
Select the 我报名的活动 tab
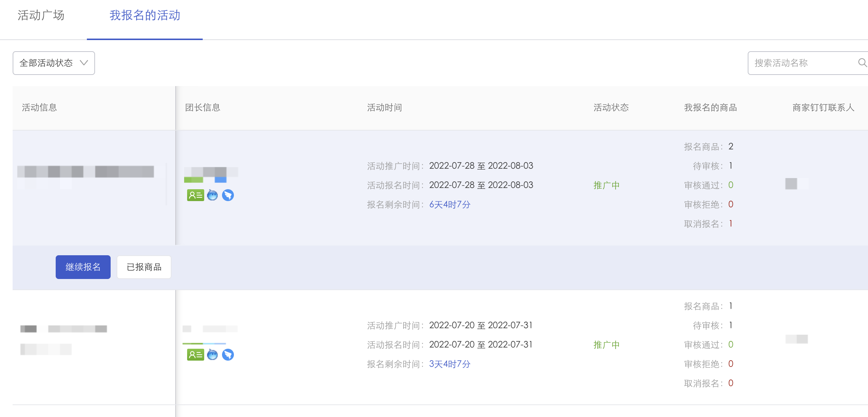[145, 15]
